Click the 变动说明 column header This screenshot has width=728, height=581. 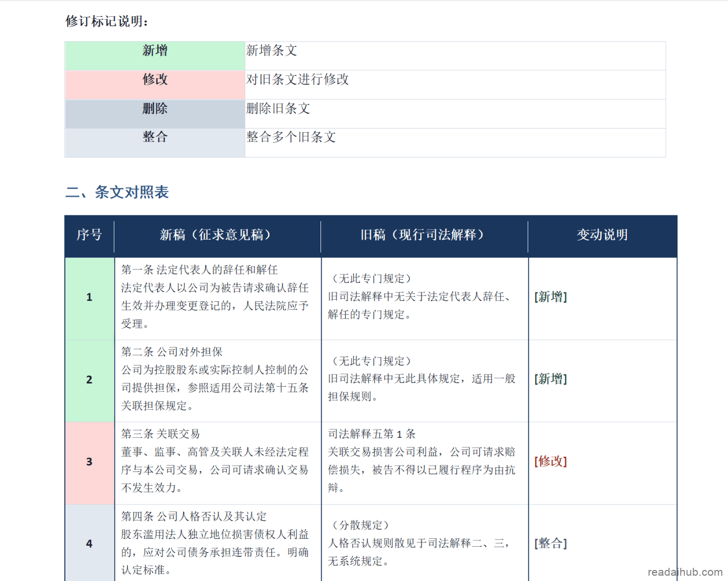(602, 235)
